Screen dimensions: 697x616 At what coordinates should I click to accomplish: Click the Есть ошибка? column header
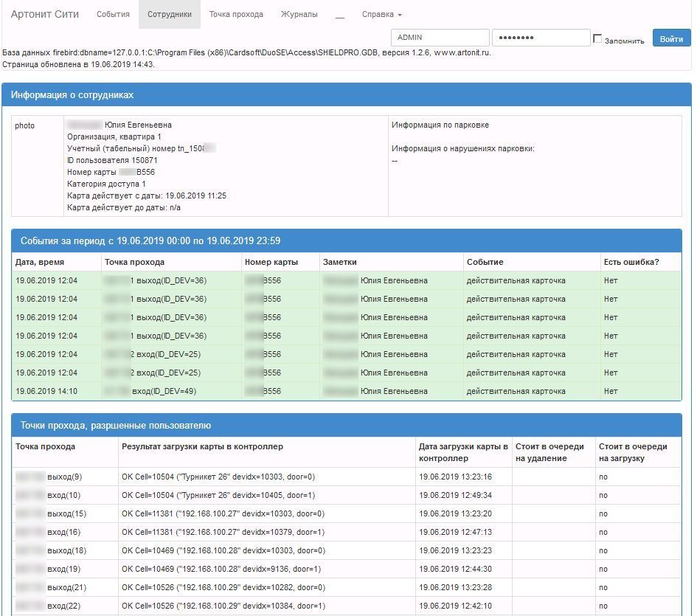tap(631, 262)
